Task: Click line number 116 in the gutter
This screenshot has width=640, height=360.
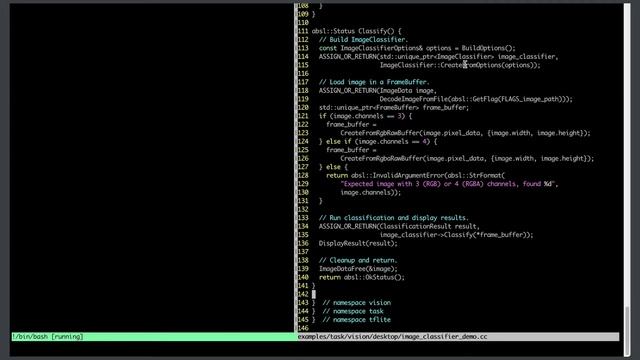Action: 303,74
